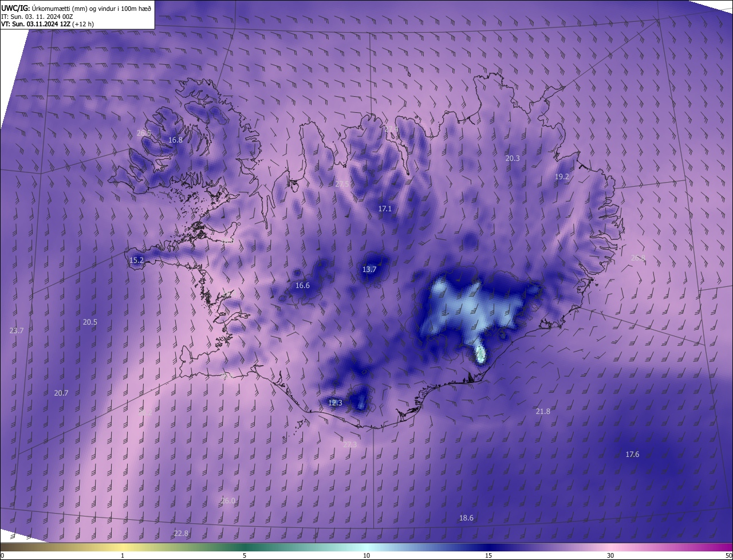Click the color scale label 5

pos(245,556)
